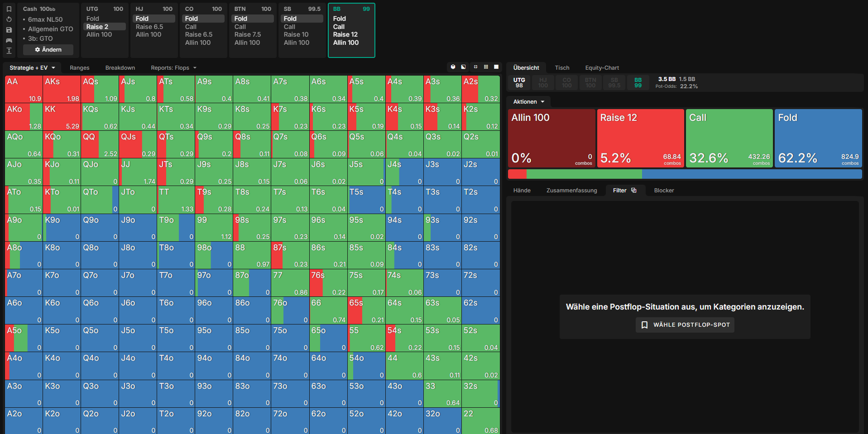Toggle the half-filled square contrast view

tap(463, 67)
